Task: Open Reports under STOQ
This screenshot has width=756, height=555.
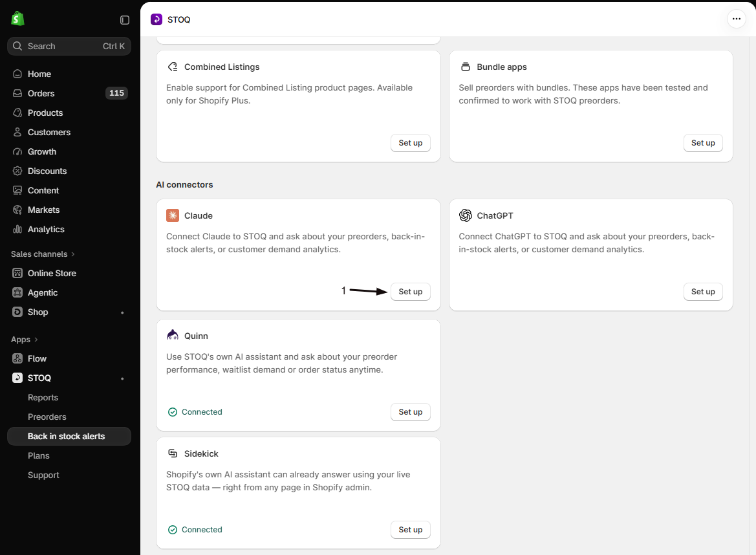Action: click(43, 397)
